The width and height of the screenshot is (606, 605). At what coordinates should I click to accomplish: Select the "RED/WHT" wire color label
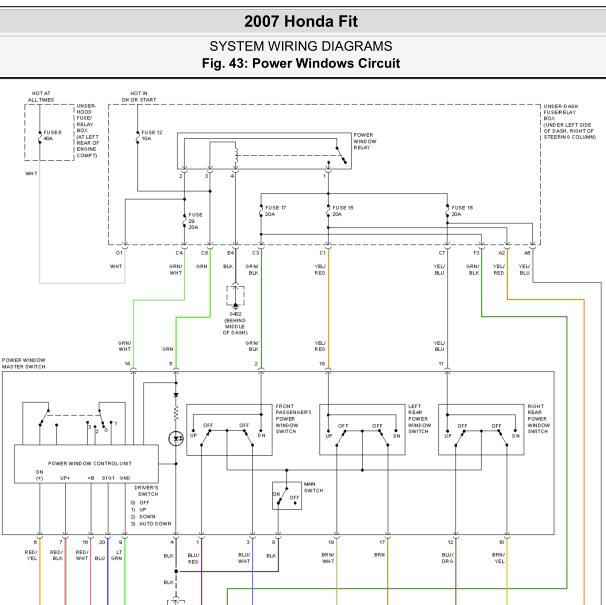click(82, 555)
